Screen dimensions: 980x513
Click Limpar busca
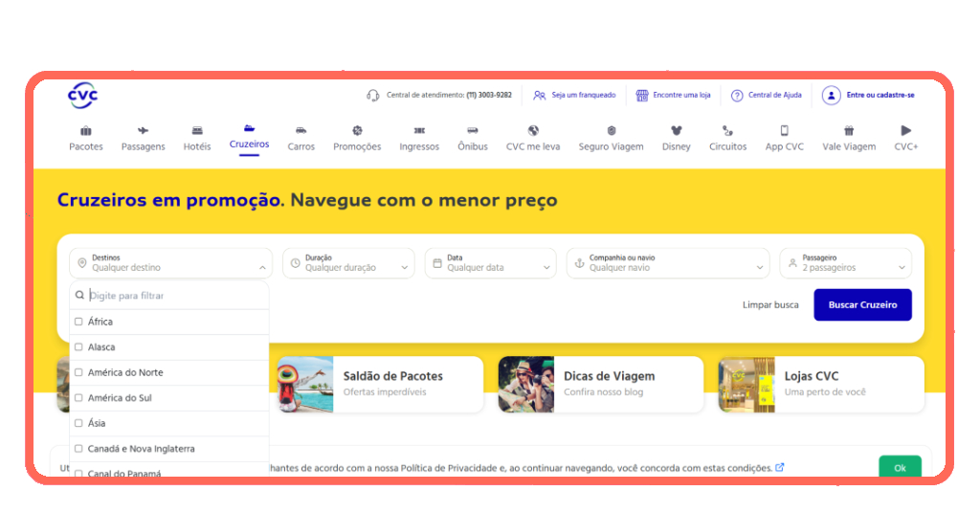click(x=770, y=305)
